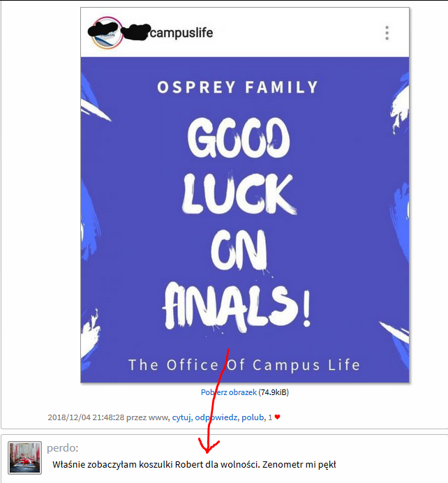Like the post with polub link
Image resolution: width=448 pixels, height=483 pixels.
(x=253, y=417)
